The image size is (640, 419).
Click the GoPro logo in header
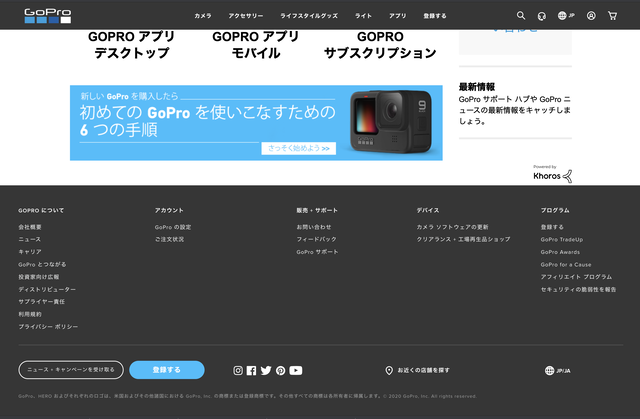[48, 16]
